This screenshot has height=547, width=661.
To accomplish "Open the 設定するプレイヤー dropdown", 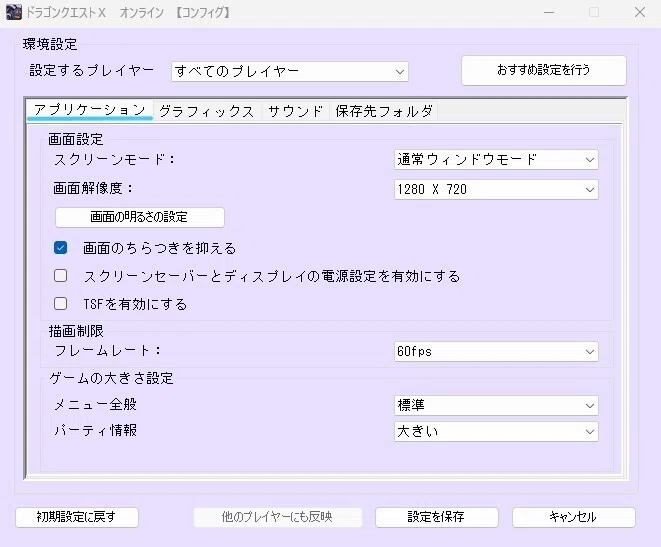I will tap(290, 72).
